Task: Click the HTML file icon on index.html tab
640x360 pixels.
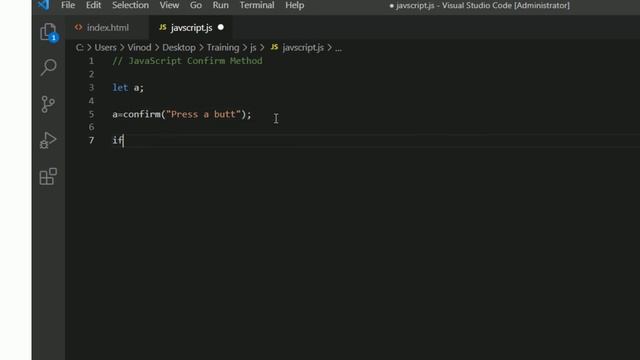Action: point(78,27)
